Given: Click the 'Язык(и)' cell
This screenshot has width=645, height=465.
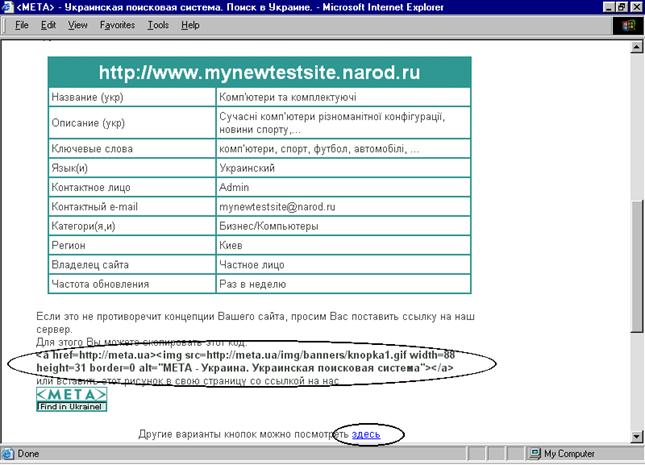Looking at the screenshot, I should 132,168.
